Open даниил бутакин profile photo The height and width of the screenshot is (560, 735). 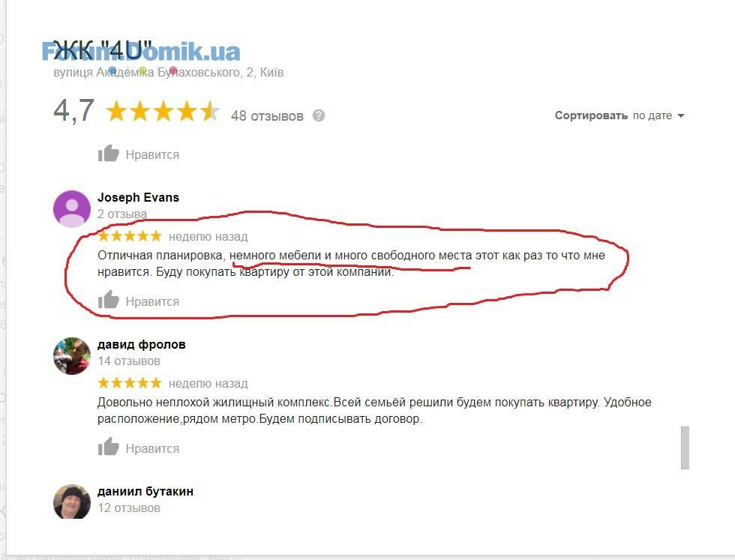coord(72,502)
